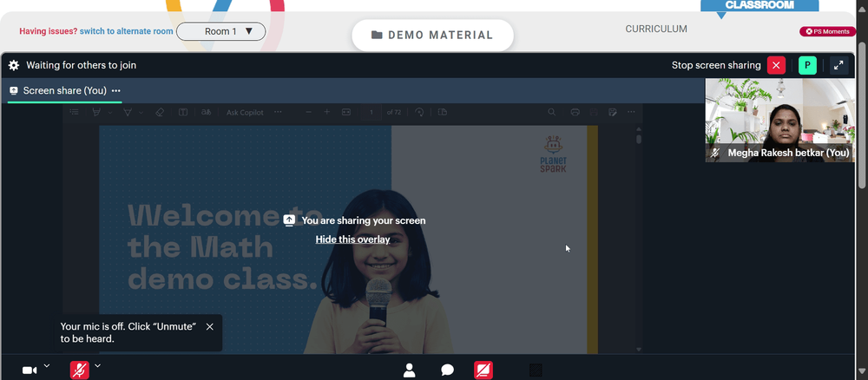Click the PDF page number field

[x=371, y=112]
